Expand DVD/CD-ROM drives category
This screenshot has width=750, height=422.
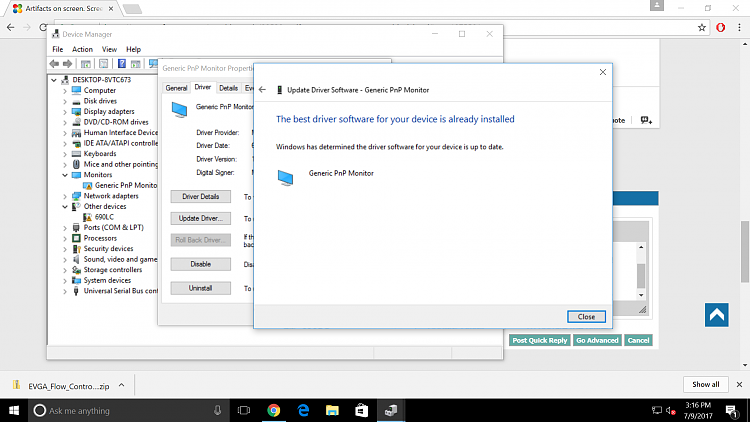[x=65, y=122]
